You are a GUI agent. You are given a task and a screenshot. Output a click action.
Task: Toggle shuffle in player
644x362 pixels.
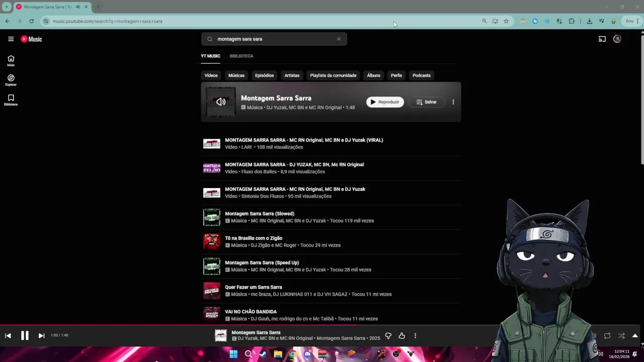(621, 335)
